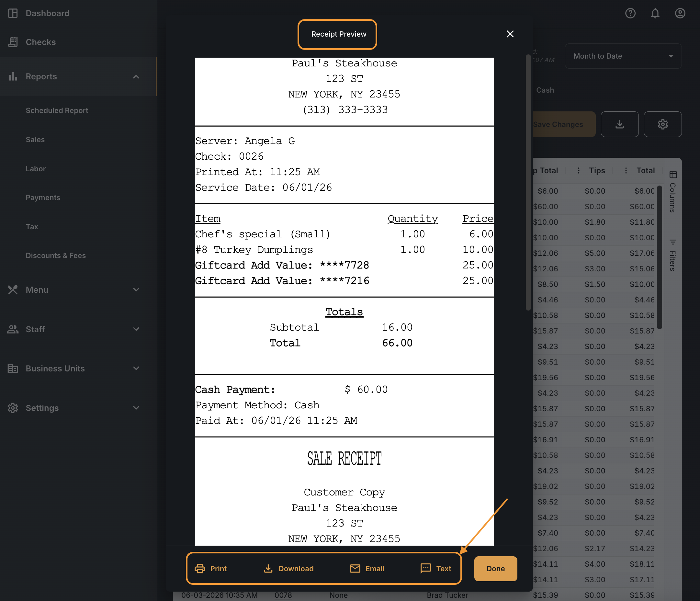Click the receipt preview vertical scrollbar

click(528, 182)
